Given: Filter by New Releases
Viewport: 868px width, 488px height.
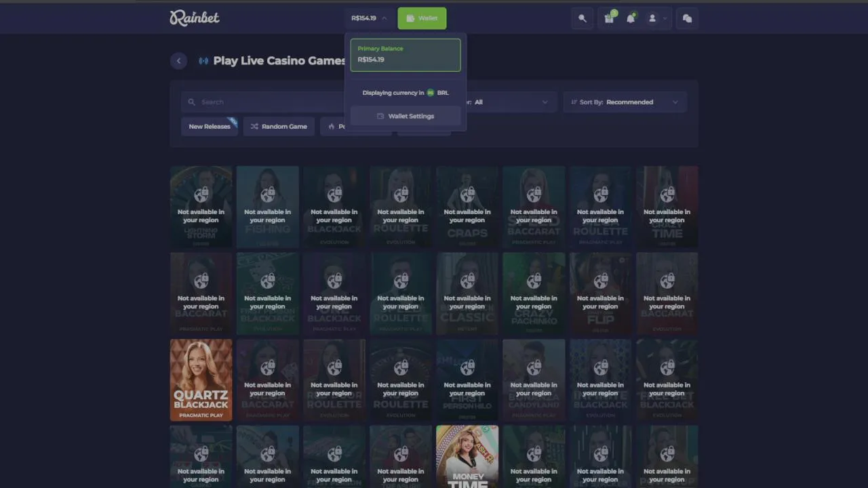Looking at the screenshot, I should point(210,126).
